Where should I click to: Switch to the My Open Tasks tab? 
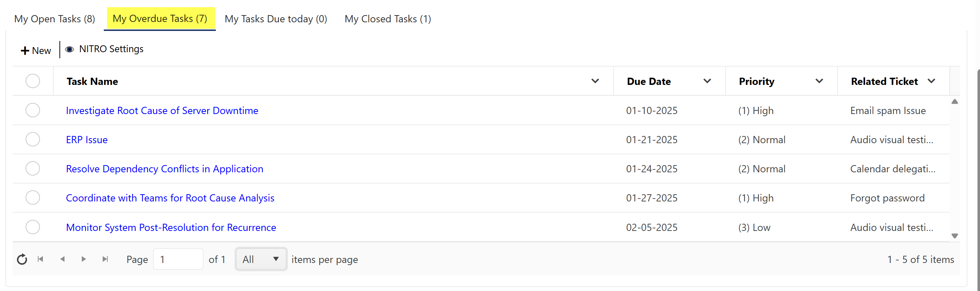(54, 19)
